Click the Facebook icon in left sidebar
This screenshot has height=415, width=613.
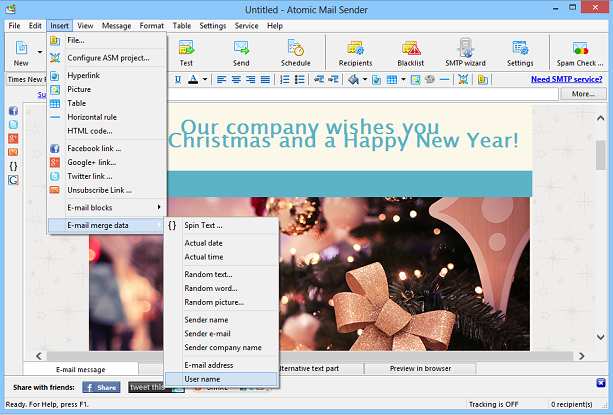(x=13, y=111)
